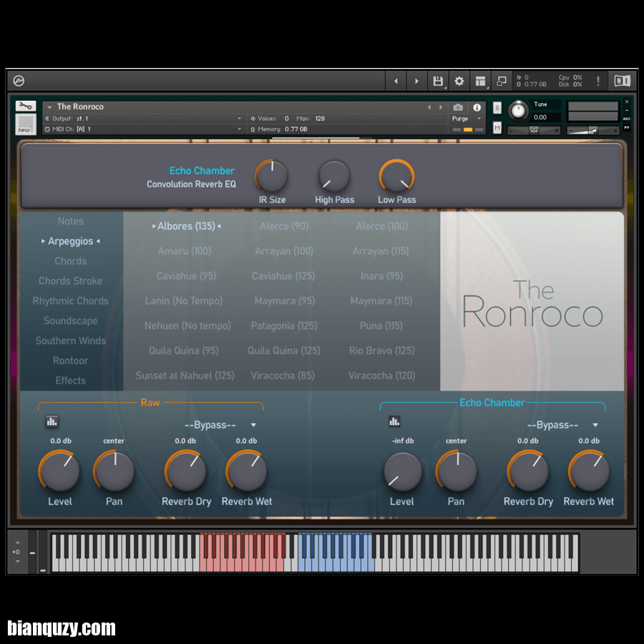Choose the Arrayan (115) pattern

coord(381,251)
